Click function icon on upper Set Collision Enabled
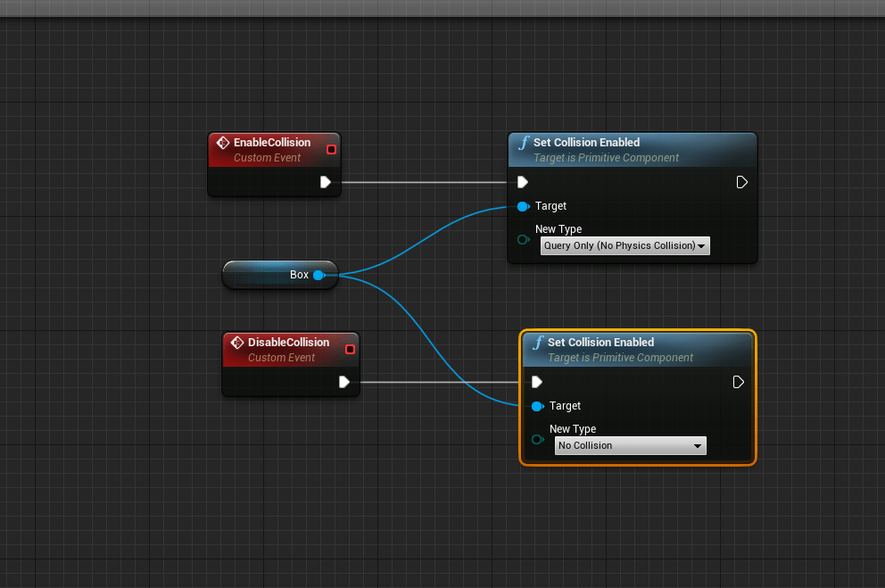Viewport: 885px width, 588px height. tap(524, 143)
